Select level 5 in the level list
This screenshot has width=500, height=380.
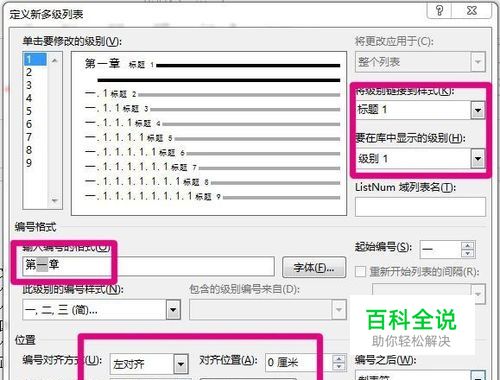click(x=35, y=111)
